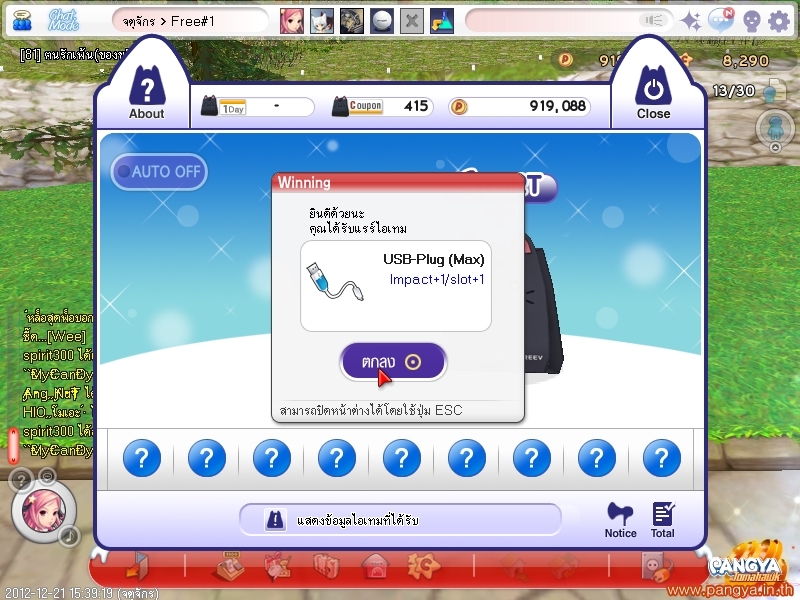The image size is (800, 600).
Task: Click the leftmost question-mark ball
Action: (142, 458)
